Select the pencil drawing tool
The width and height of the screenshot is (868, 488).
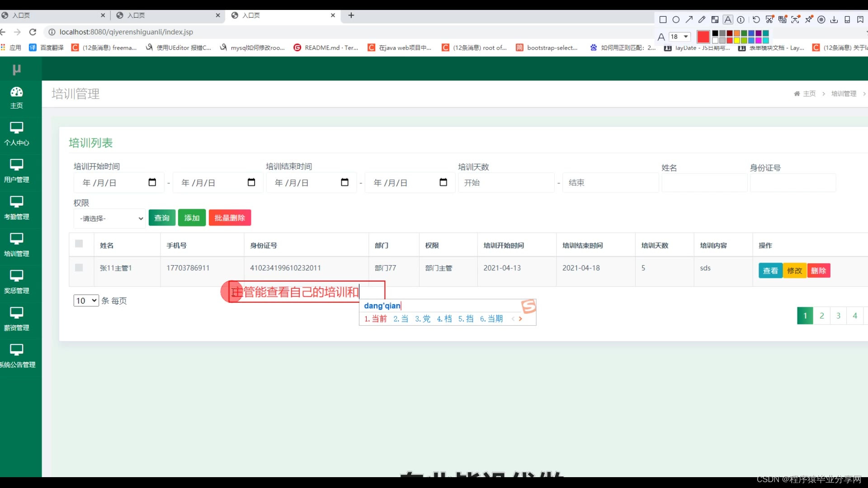coord(702,20)
